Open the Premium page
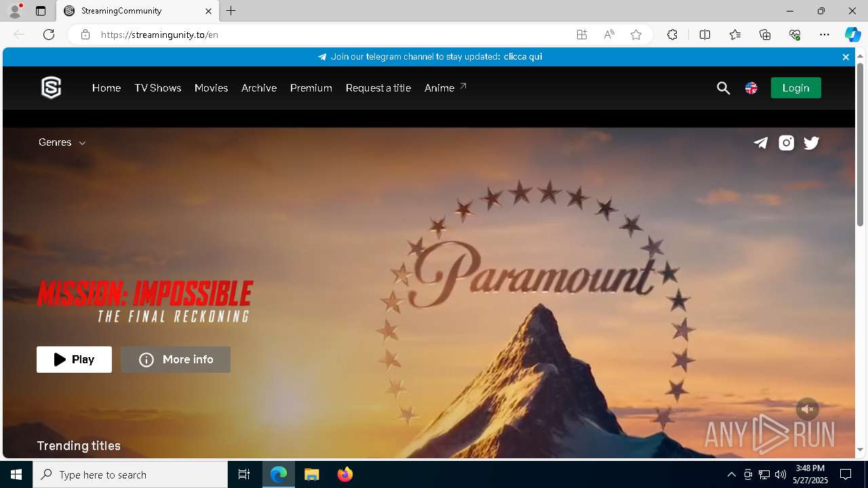Screen dimensions: 868x488 click(x=311, y=88)
